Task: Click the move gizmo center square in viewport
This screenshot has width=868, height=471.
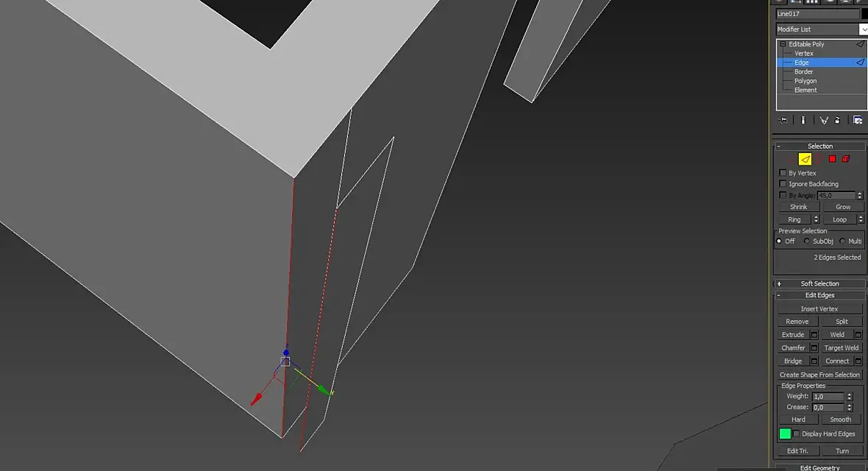Action: point(285,362)
